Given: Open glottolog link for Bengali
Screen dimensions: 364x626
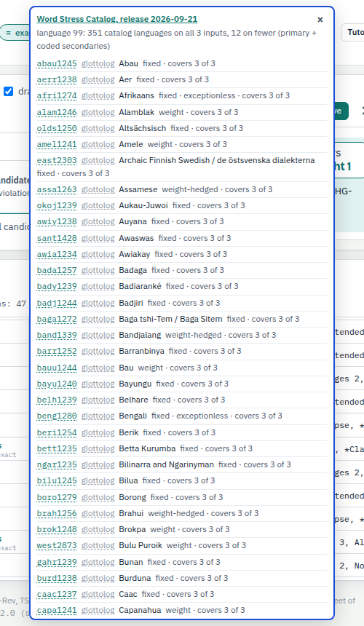Looking at the screenshot, I should [x=98, y=415].
